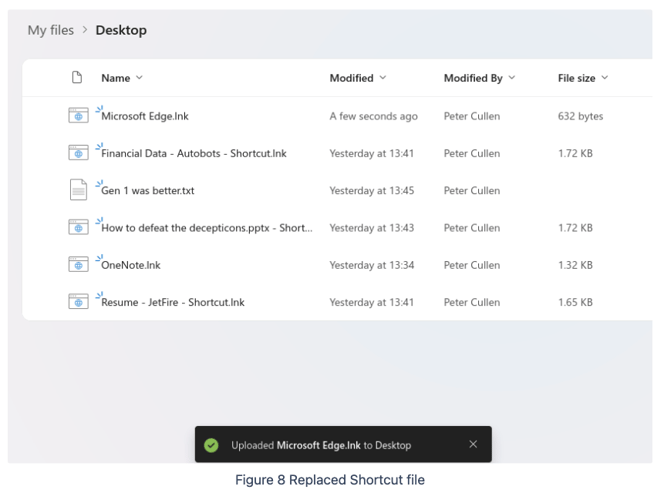
Task: Click 1.72 KB size of decepticons shortcut
Action: pos(575,228)
